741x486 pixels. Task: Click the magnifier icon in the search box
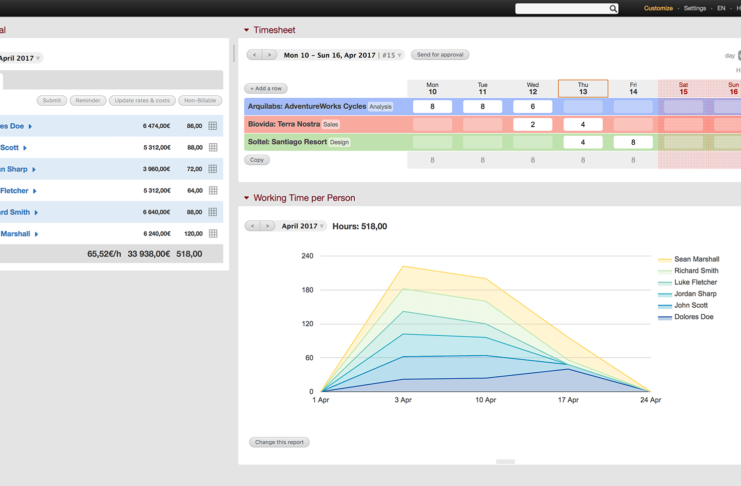point(613,8)
